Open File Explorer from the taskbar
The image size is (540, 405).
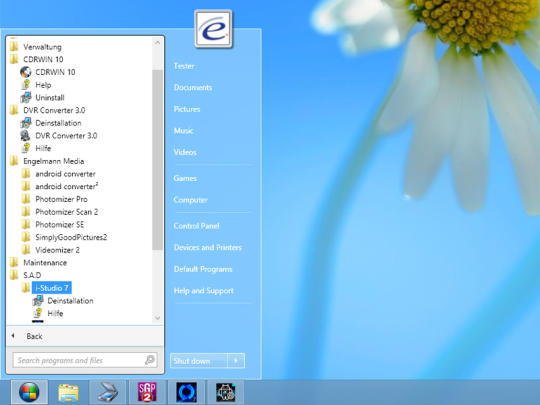(x=69, y=393)
